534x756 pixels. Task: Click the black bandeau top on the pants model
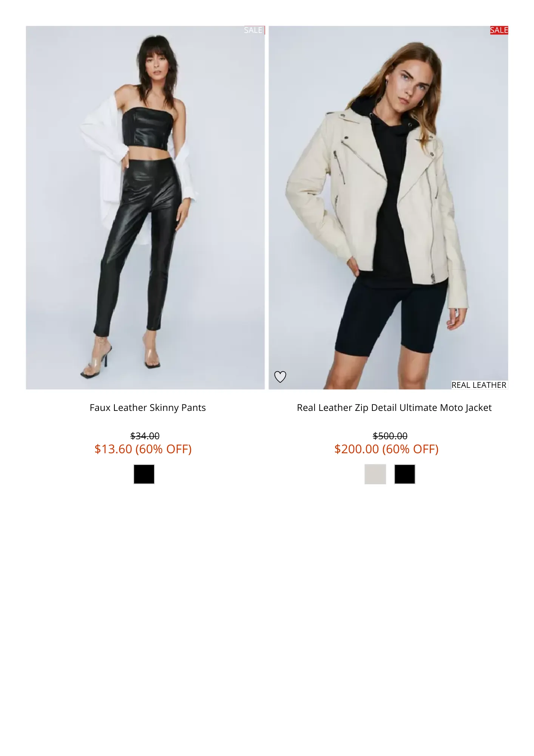(x=147, y=129)
